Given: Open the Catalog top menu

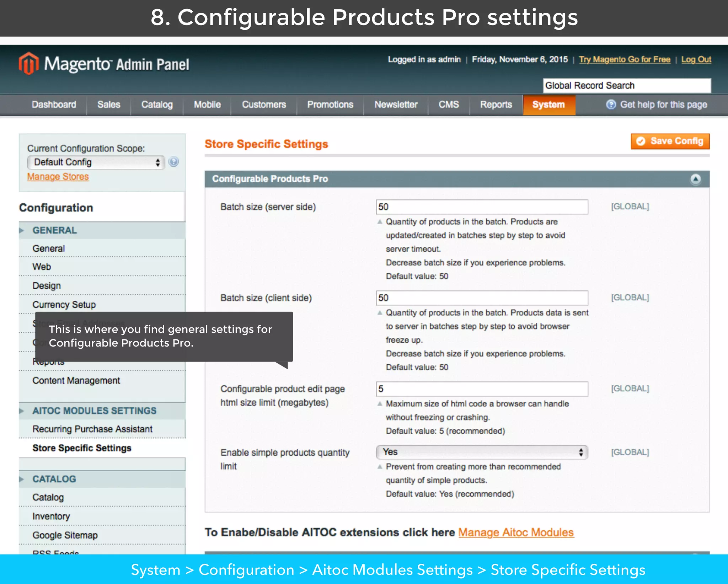Looking at the screenshot, I should pos(157,105).
